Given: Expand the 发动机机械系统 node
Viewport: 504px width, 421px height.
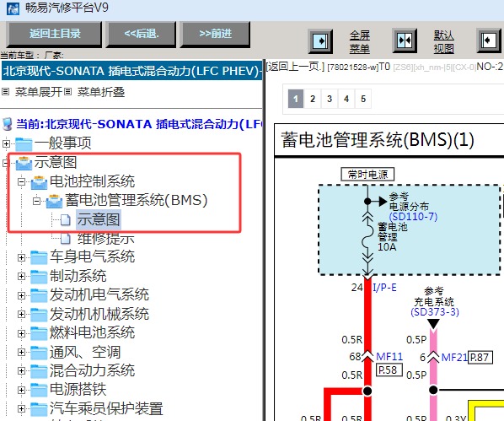Looking at the screenshot, I should (22, 314).
